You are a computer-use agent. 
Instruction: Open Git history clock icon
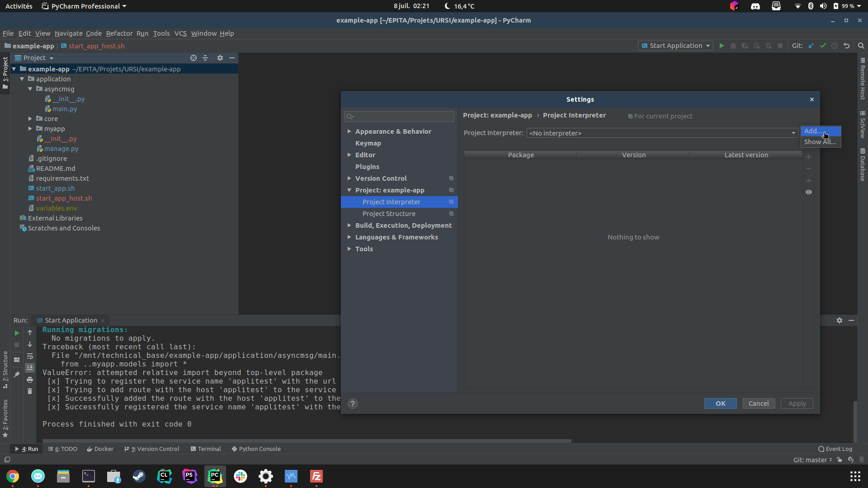point(835,46)
